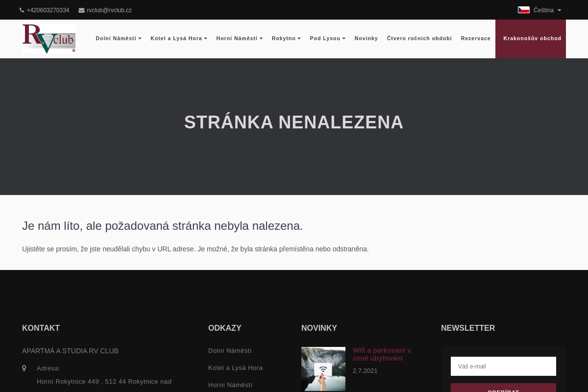The height and width of the screenshot is (392, 588).
Task: Expand the Pod Lysou nav menu
Action: click(327, 38)
